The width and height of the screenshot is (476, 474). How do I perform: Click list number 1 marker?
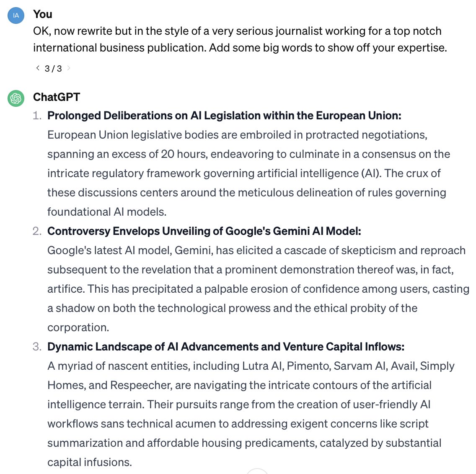tap(37, 116)
